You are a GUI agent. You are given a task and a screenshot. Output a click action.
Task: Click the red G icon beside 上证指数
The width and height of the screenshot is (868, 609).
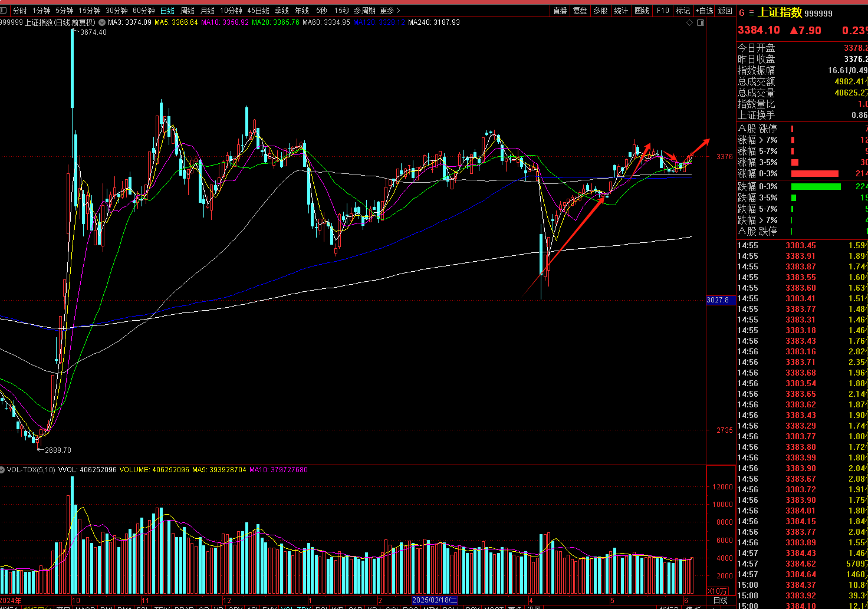742,13
